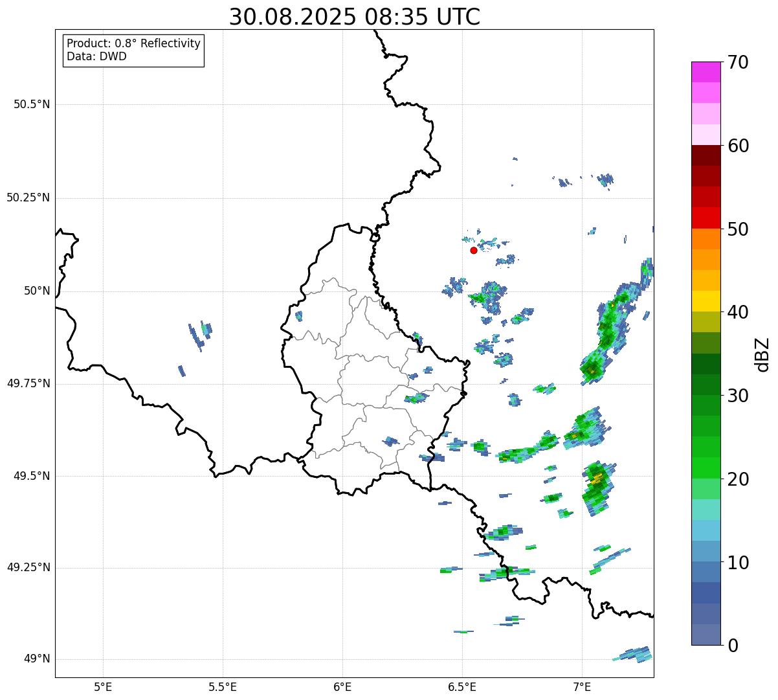Image resolution: width=778 pixels, height=700 pixels.
Task: Click the colorbar tick label 40
Action: click(738, 312)
